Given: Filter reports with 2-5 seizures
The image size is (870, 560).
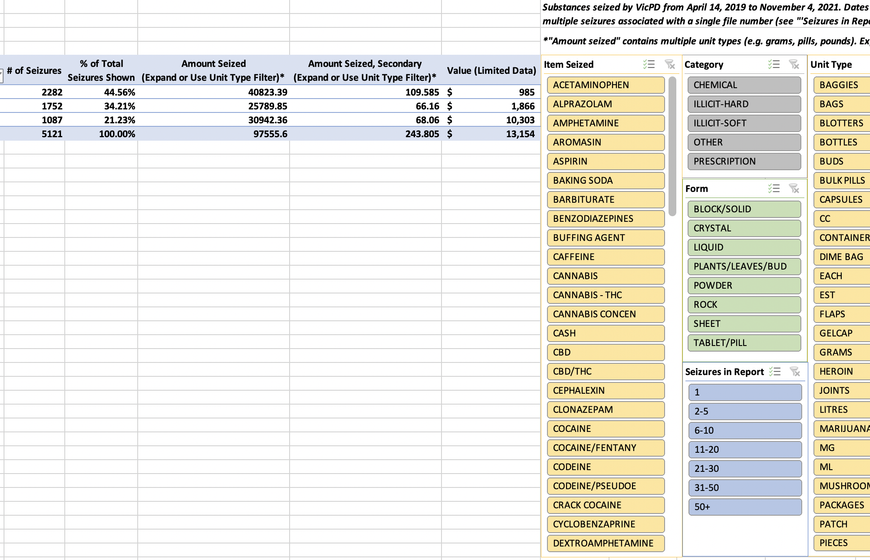Looking at the screenshot, I should [x=745, y=411].
